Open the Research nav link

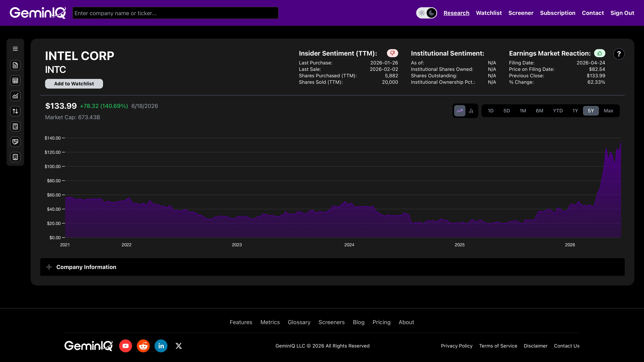click(x=456, y=13)
